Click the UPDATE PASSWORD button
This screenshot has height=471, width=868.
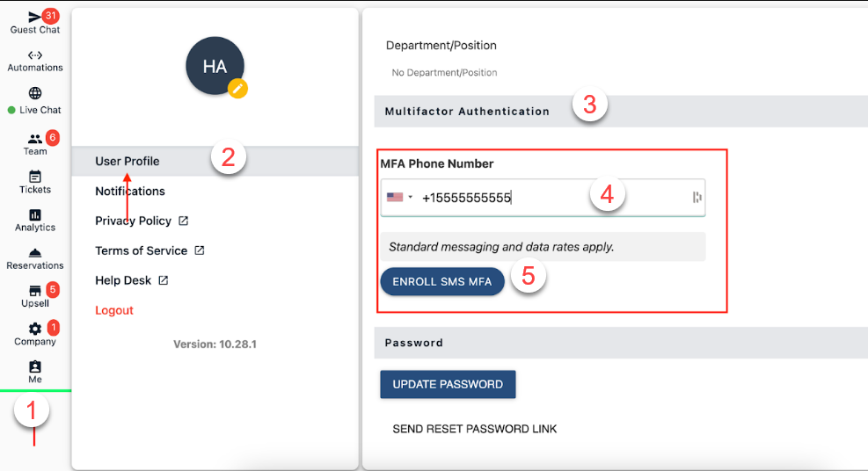click(448, 384)
